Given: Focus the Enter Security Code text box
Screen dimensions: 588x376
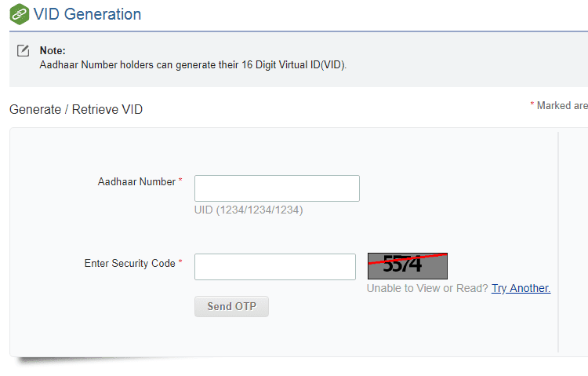Looking at the screenshot, I should click(275, 267).
